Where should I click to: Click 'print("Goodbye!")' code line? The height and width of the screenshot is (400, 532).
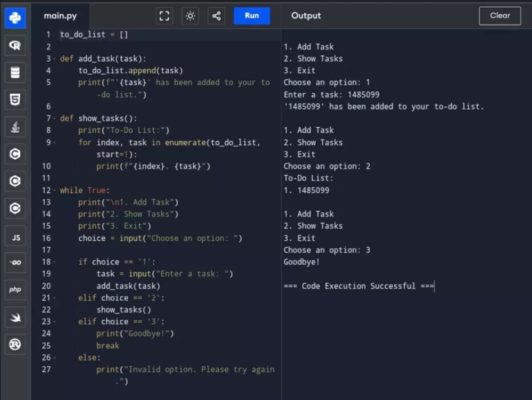click(x=135, y=334)
